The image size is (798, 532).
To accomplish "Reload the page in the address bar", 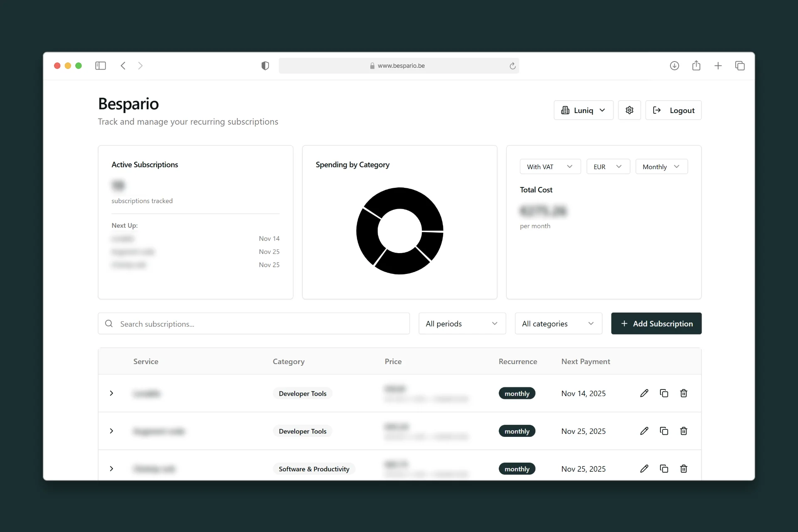I will 512,66.
